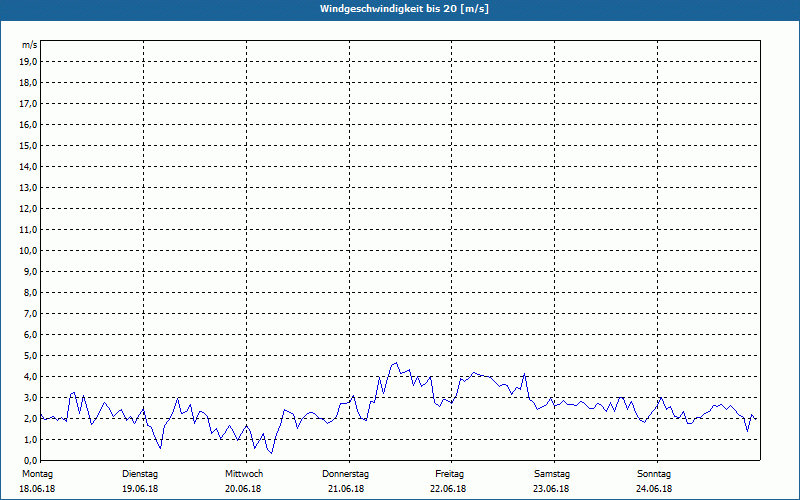Select the 'Sonntag' day label

[654, 473]
